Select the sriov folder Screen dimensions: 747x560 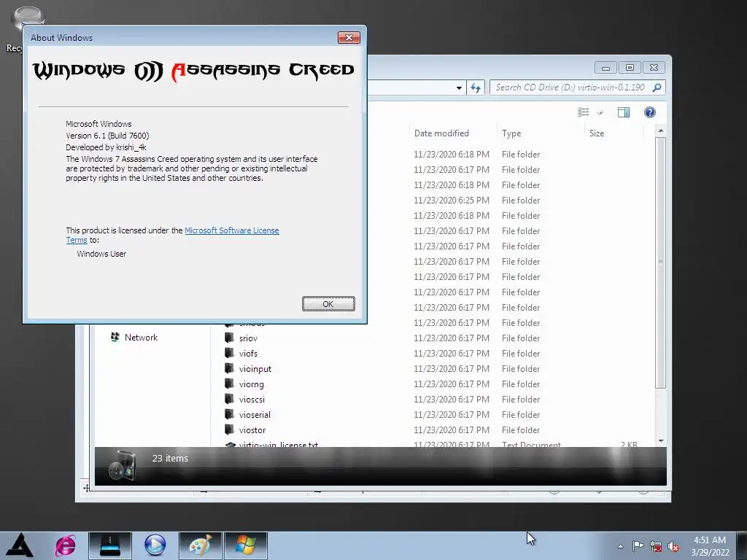(248, 338)
